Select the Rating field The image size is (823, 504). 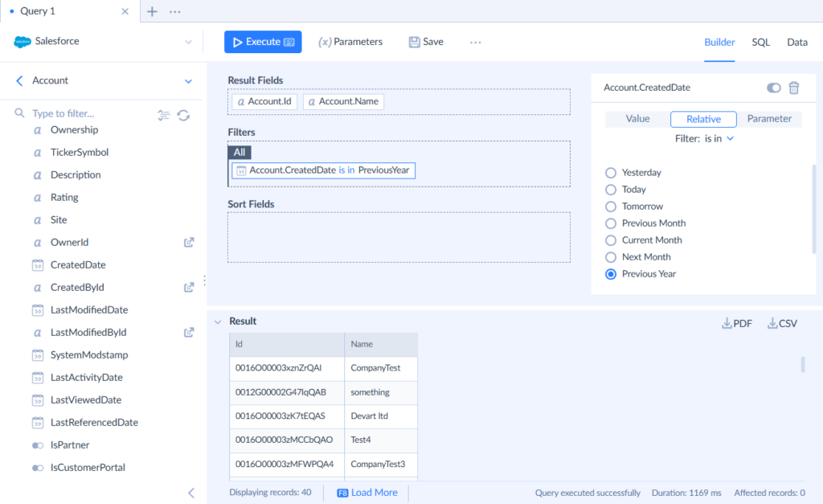pos(64,198)
